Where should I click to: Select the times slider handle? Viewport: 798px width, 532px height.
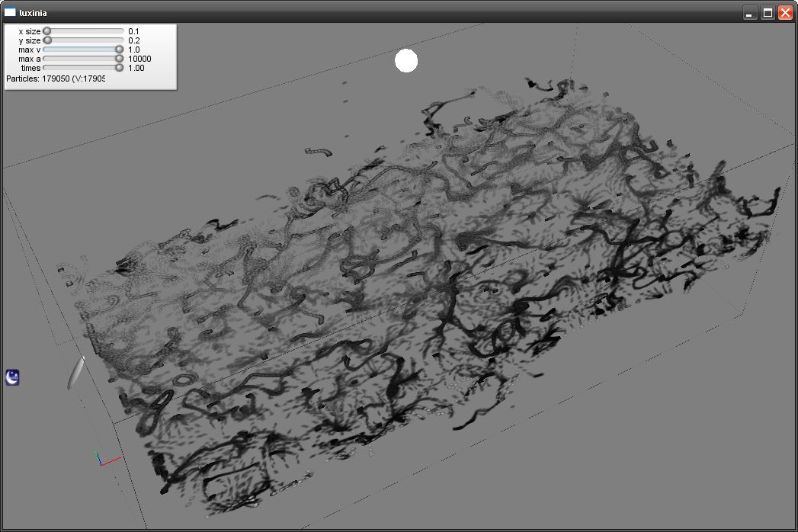pos(119,68)
